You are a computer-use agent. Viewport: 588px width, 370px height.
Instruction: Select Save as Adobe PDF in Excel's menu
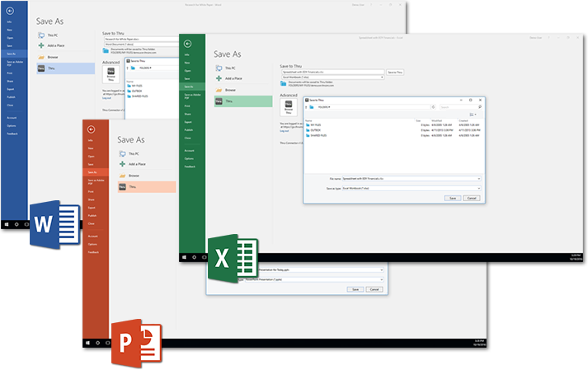[192, 96]
